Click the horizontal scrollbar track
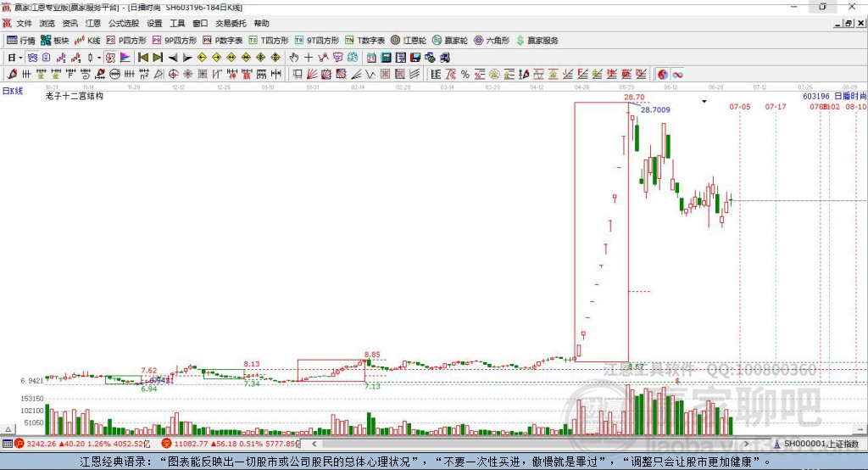This screenshot has width=868, height=470. click(x=530, y=444)
